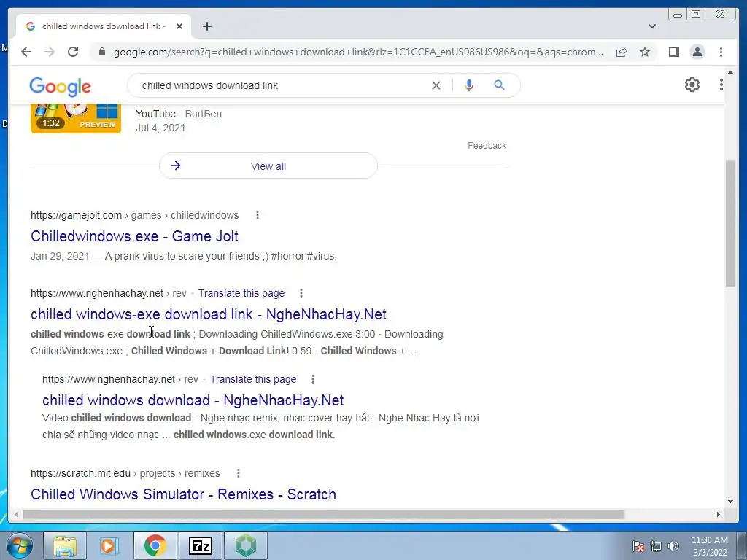Image resolution: width=747 pixels, height=560 pixels.
Task: Open options for indented nghenhachay.net result
Action: 312,379
